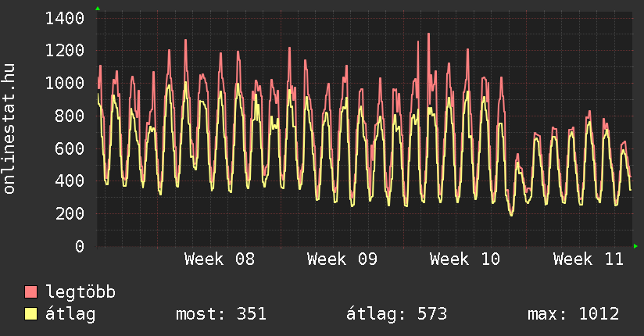
Task: Click the 800 y-axis tick label
Action: pos(70,116)
